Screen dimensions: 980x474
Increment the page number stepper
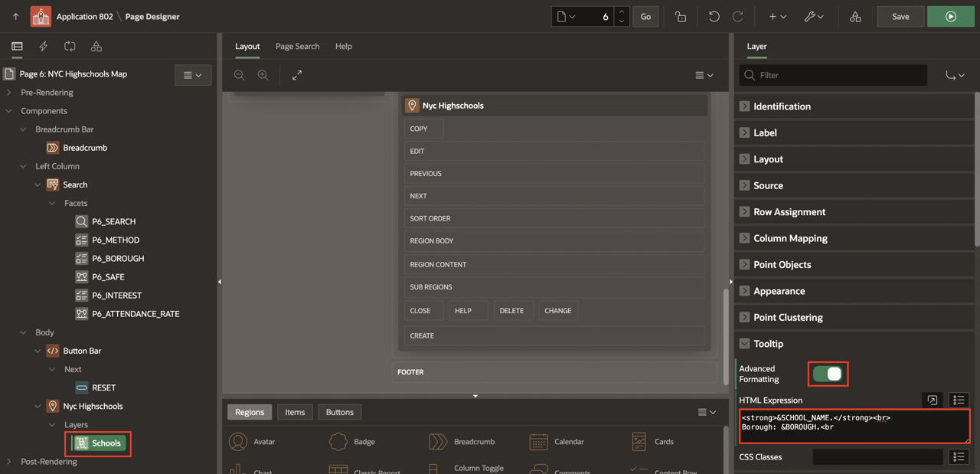[x=622, y=11]
